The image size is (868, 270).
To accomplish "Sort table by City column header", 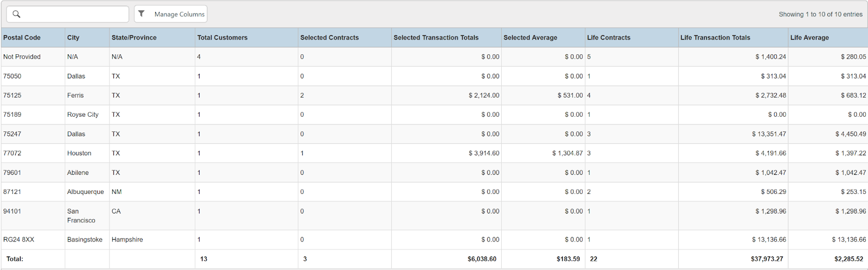I will tap(73, 37).
